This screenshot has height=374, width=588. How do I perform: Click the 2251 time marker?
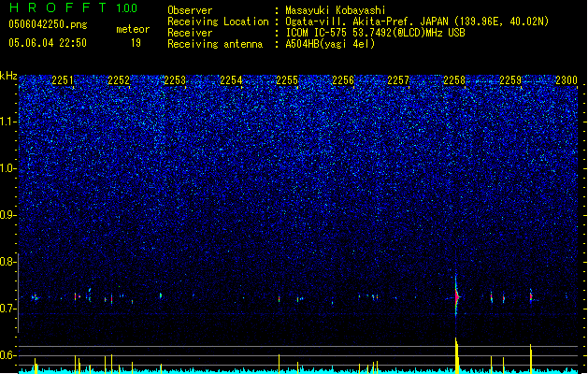click(63, 80)
